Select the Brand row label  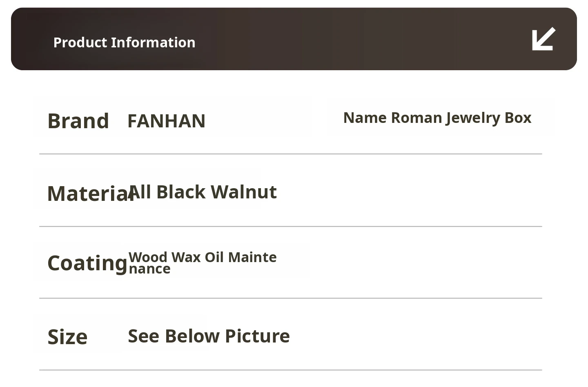(x=78, y=121)
